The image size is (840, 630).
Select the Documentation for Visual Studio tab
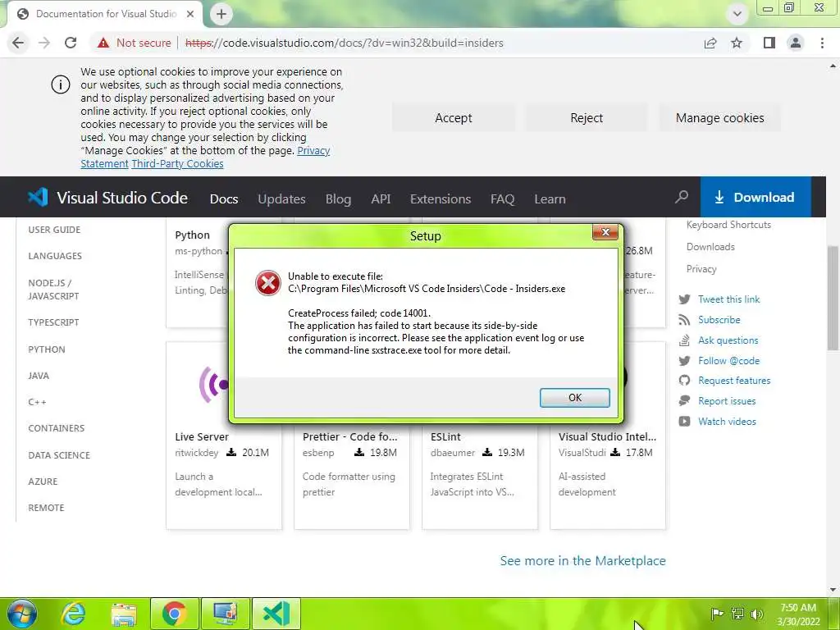105,14
